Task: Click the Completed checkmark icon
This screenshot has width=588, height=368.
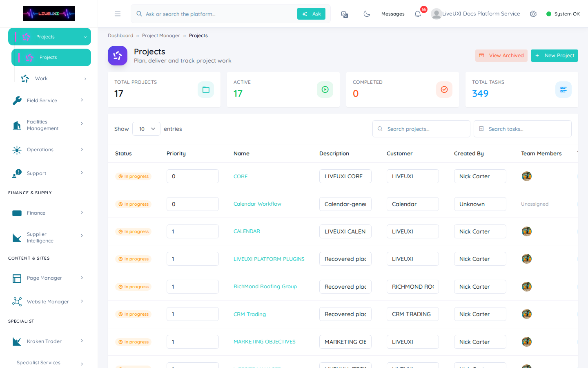Action: (x=444, y=90)
